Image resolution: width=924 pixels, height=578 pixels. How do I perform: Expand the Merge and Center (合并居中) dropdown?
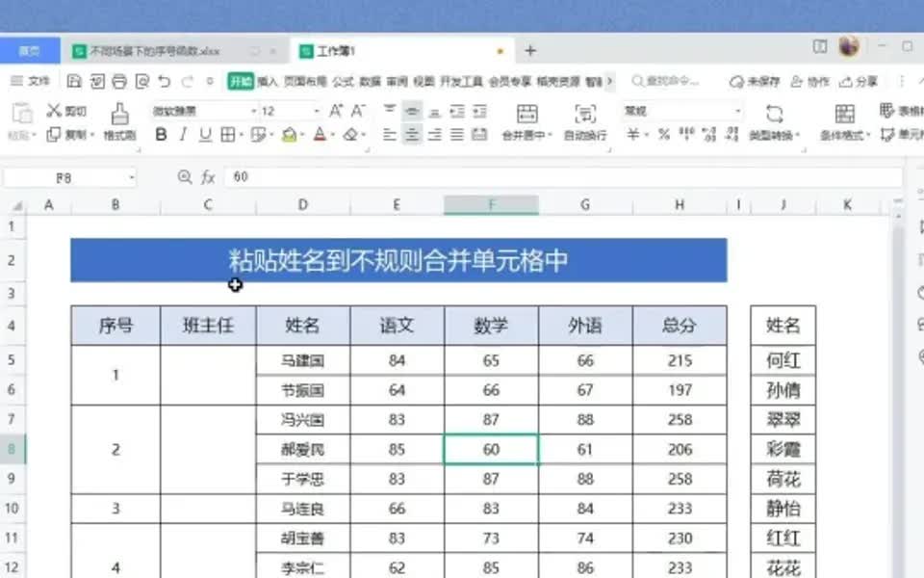tap(549, 135)
